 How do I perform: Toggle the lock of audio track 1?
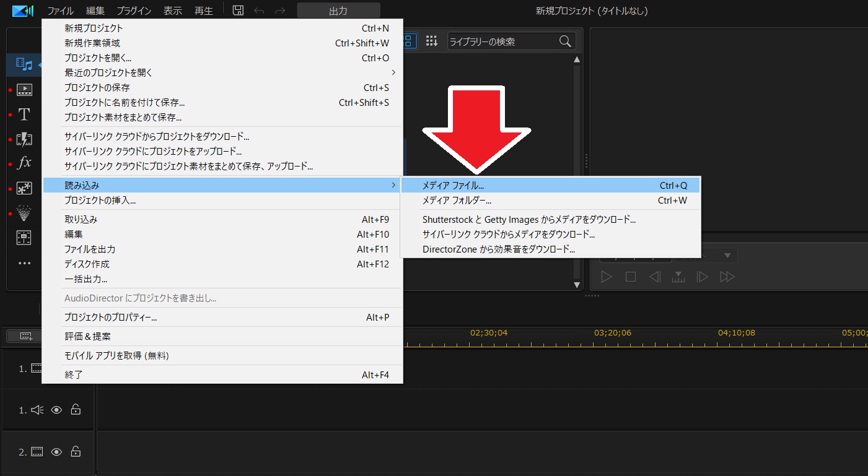pyautogui.click(x=76, y=409)
